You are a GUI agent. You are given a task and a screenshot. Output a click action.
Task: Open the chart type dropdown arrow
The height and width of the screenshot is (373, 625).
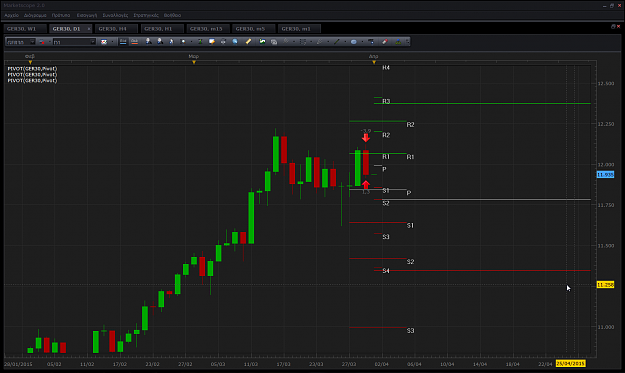pos(112,41)
